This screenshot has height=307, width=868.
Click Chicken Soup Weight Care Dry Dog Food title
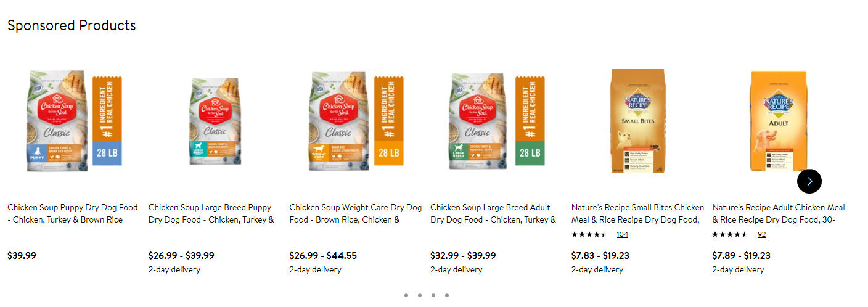tap(356, 213)
